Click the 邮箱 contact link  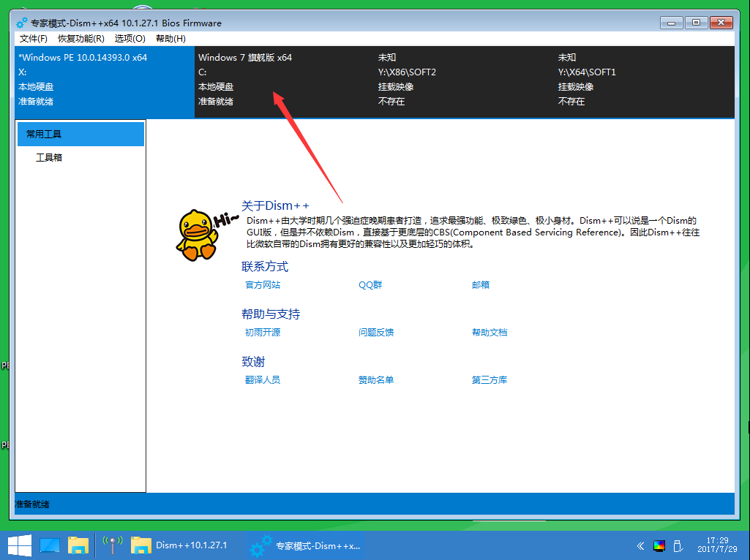click(x=481, y=285)
